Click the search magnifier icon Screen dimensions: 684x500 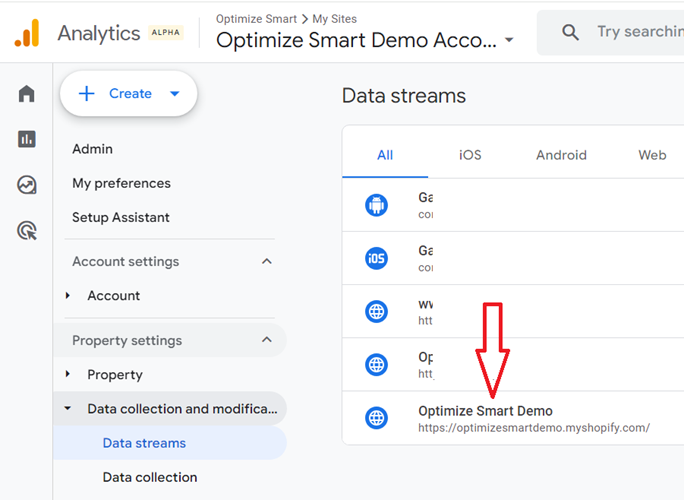tap(570, 32)
